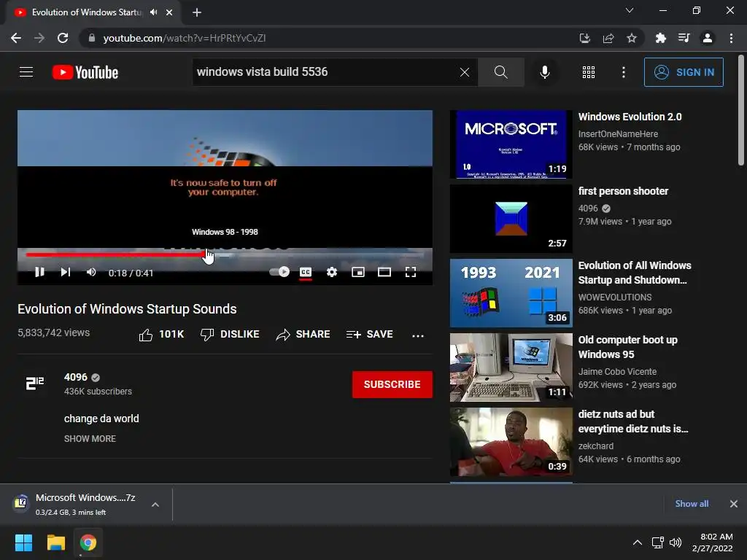Open the YouTube hamburger guide menu
747x560 pixels.
coord(26,72)
